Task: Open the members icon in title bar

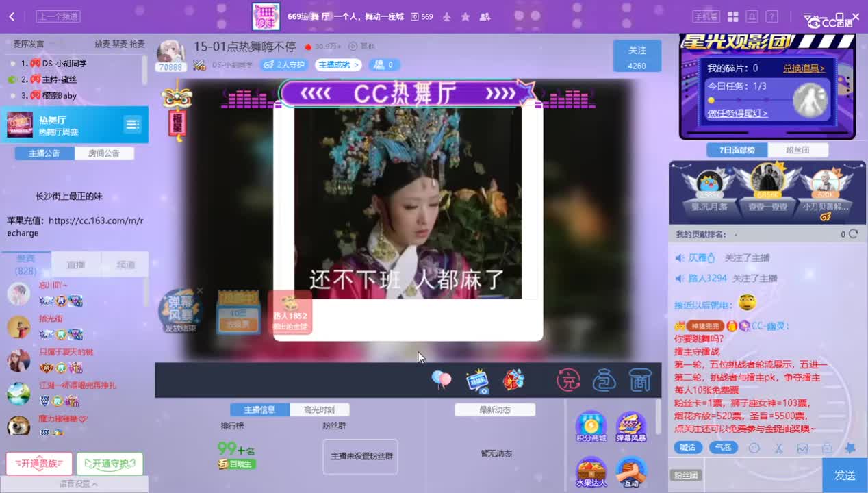Action: (x=485, y=16)
